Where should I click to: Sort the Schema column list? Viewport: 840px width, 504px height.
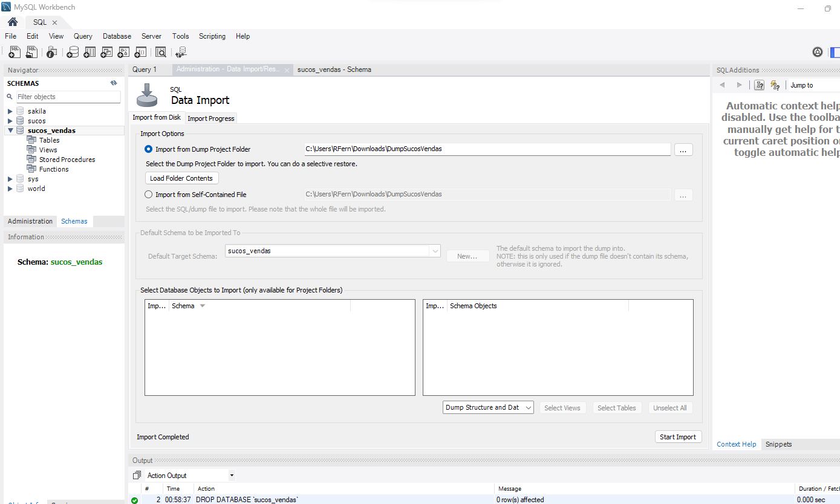pyautogui.click(x=203, y=306)
